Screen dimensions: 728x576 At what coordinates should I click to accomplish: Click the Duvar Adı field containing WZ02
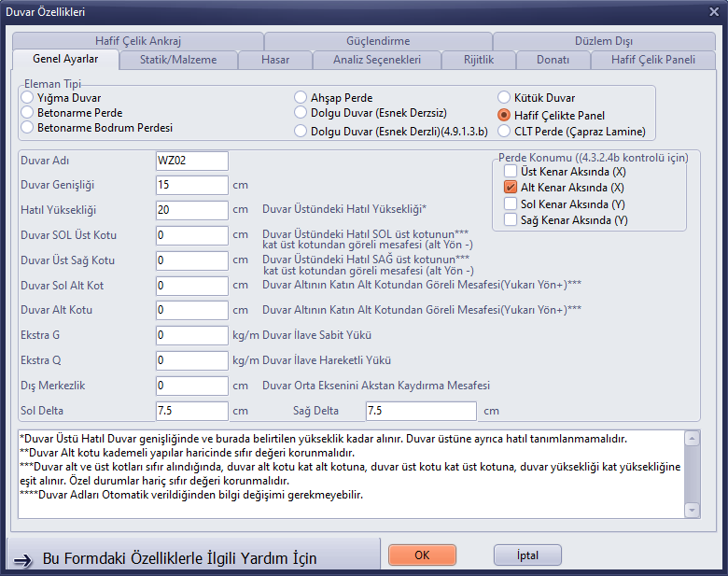(191, 161)
